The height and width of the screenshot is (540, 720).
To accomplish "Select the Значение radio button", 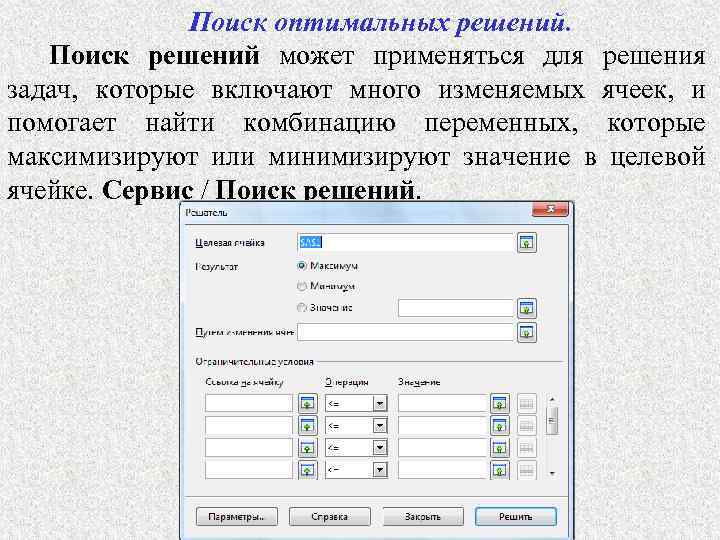I will [302, 308].
